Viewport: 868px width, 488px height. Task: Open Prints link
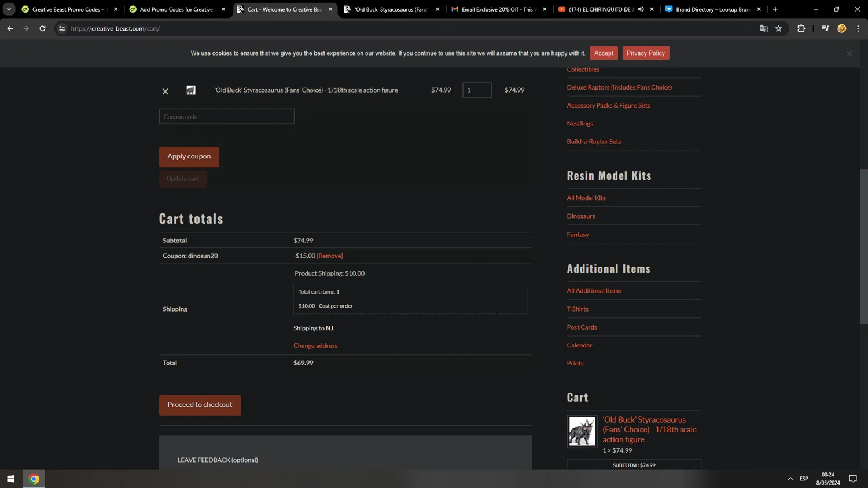tap(575, 363)
